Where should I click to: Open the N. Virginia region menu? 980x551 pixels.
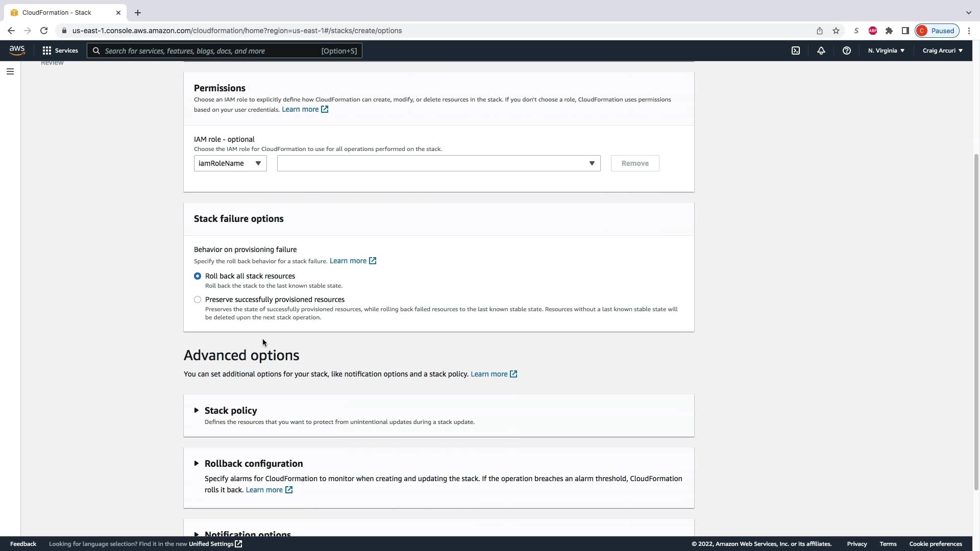tap(886, 51)
